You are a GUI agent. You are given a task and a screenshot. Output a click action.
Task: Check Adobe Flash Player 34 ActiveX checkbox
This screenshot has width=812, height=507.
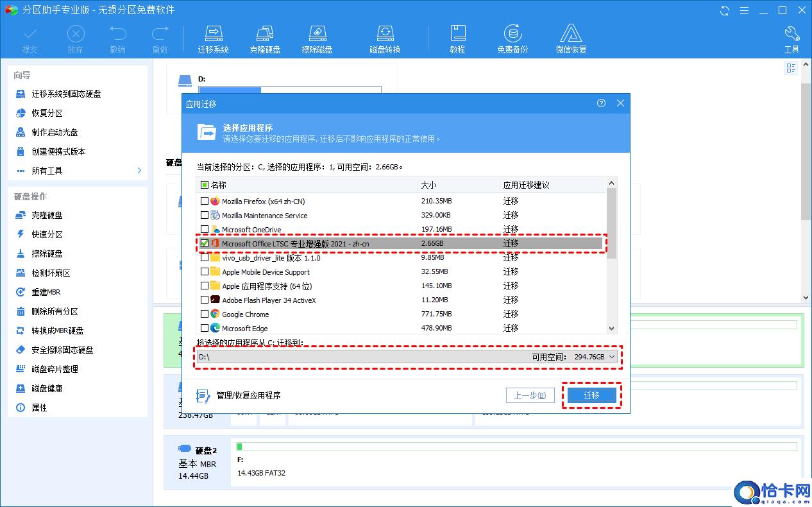click(x=205, y=300)
